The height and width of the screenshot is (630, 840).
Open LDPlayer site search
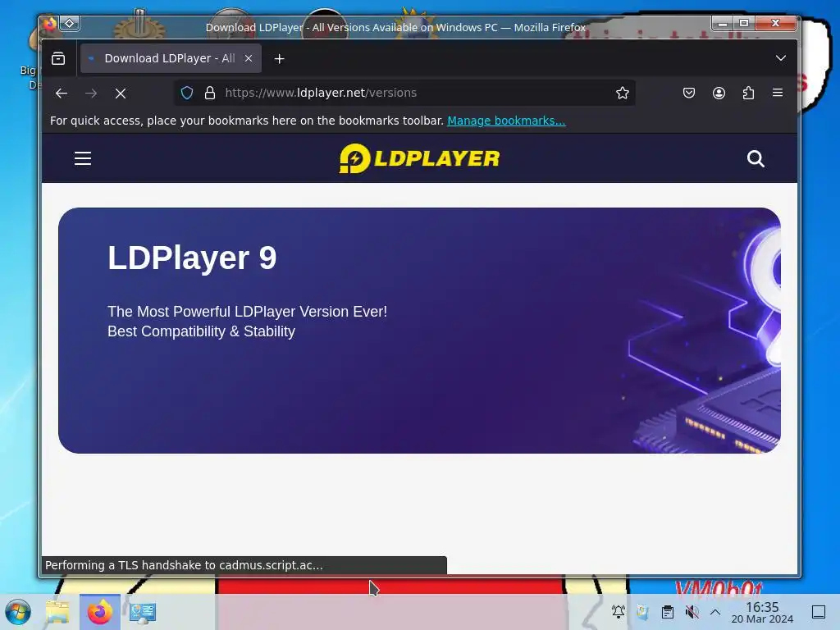point(756,158)
